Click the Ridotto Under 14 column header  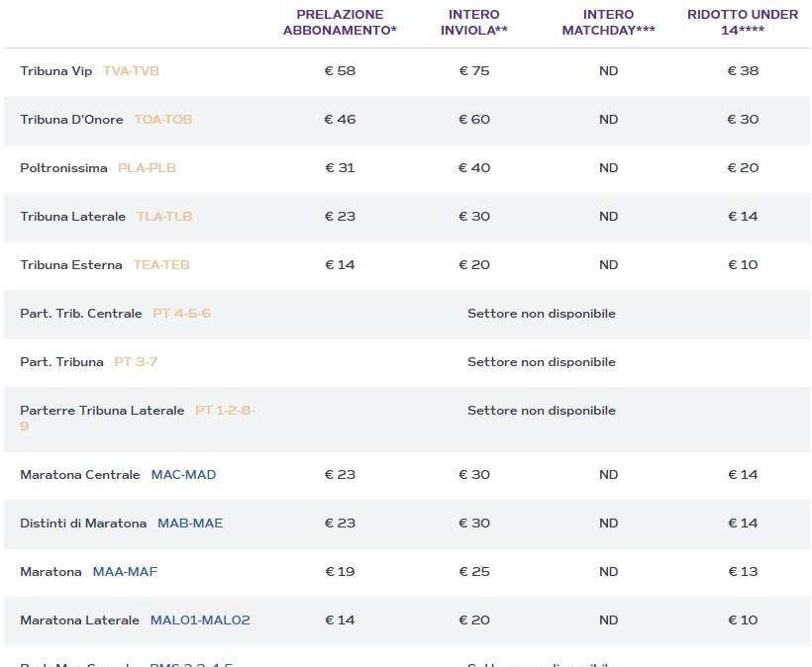743,22
